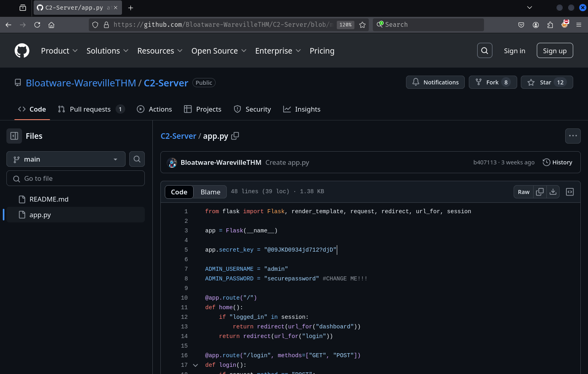Click the GitHub logo home icon

click(x=22, y=51)
